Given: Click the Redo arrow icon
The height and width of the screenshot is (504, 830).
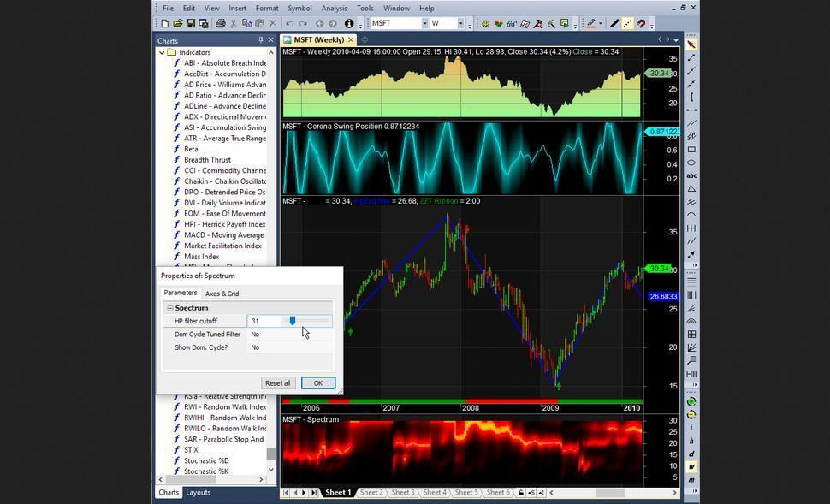Looking at the screenshot, I should (x=303, y=23).
